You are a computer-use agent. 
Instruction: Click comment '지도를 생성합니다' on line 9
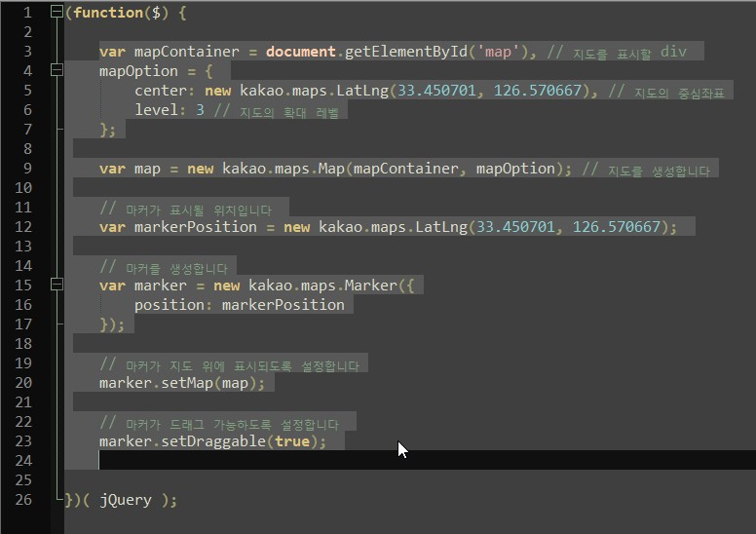pos(659,171)
